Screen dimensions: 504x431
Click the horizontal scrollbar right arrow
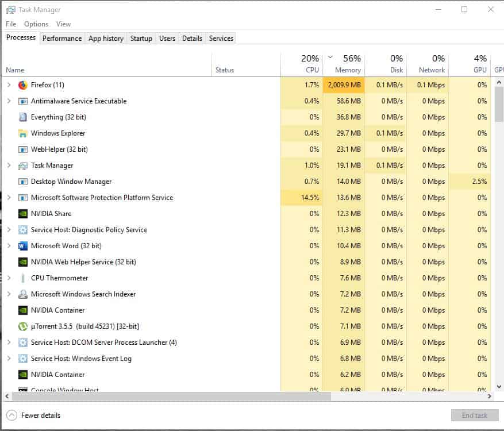489,397
